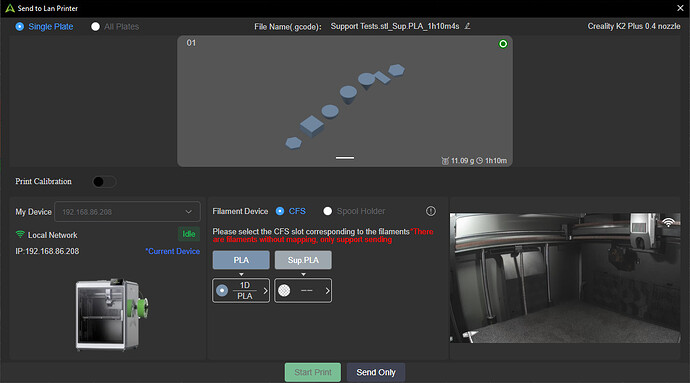Toggle the Print Calibration switch
This screenshot has width=690, height=383.
tap(104, 181)
